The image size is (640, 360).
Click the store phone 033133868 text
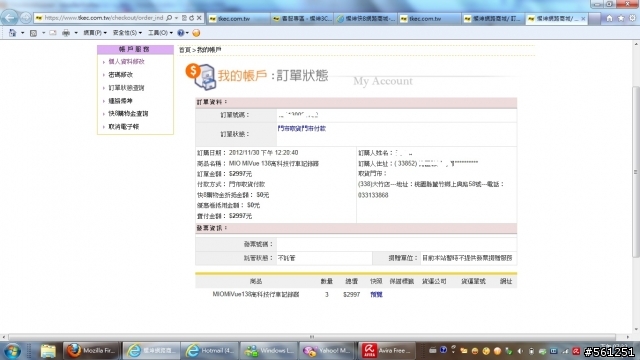point(373,195)
